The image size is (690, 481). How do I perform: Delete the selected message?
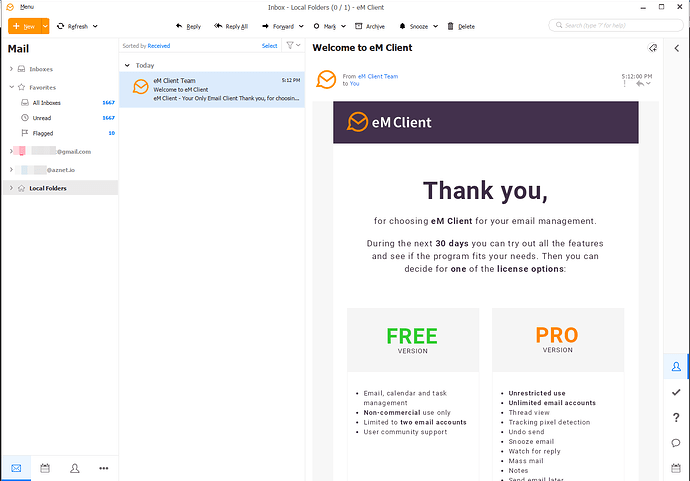461,26
